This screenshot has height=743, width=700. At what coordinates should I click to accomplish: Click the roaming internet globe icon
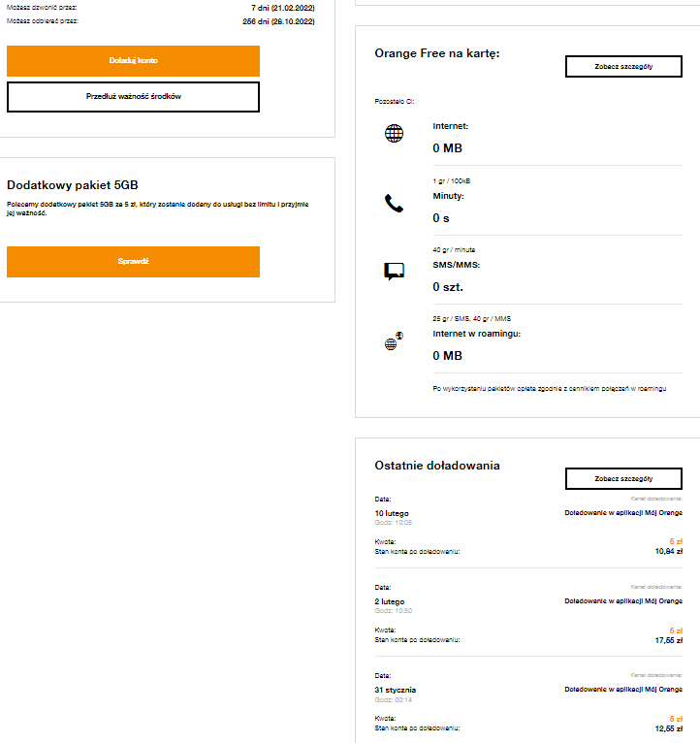(393, 342)
